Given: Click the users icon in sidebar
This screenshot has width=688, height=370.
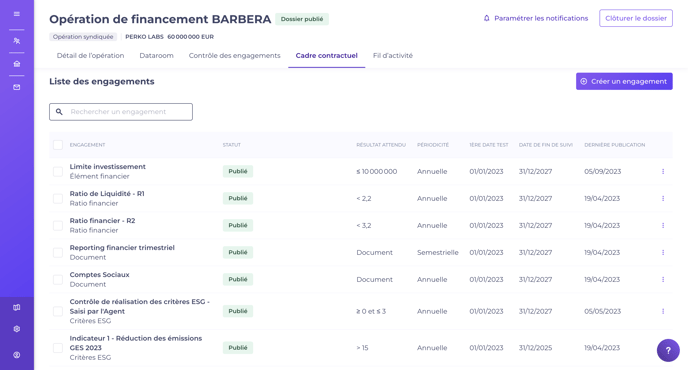Looking at the screenshot, I should (x=17, y=41).
